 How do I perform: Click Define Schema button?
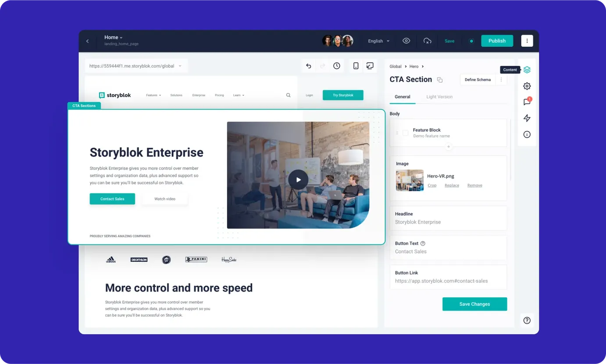coord(478,79)
